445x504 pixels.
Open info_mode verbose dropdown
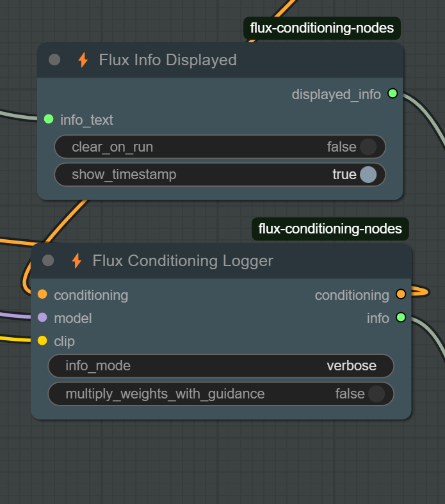tap(221, 366)
